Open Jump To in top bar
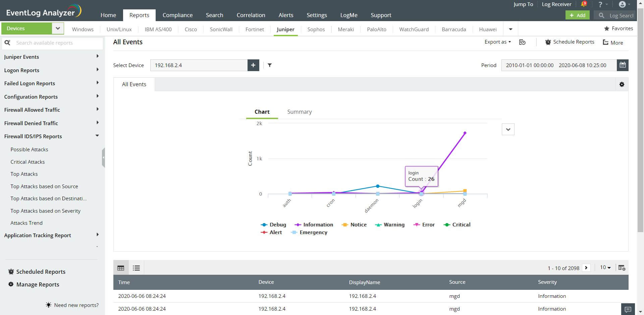The image size is (644, 315). click(523, 4)
